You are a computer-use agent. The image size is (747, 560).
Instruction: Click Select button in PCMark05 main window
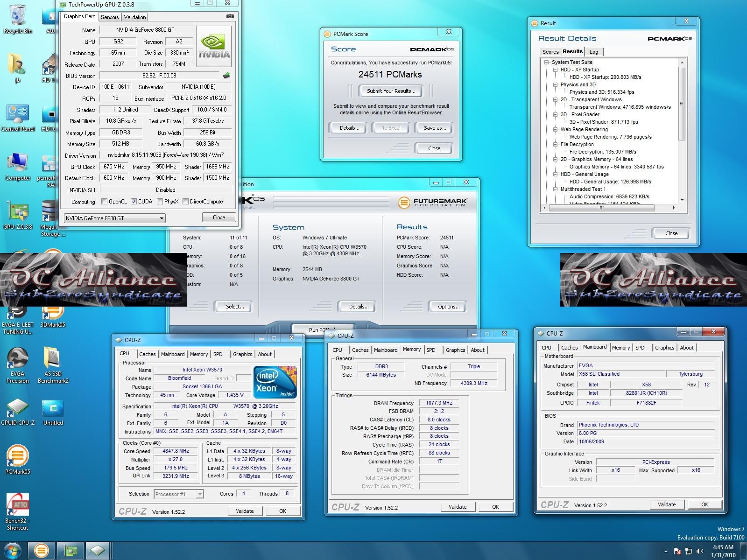point(234,307)
